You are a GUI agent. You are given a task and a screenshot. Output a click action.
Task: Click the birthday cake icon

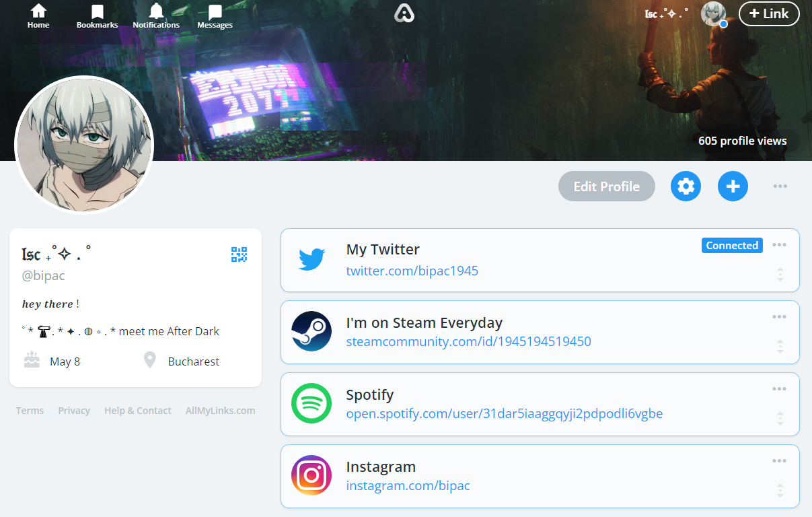(32, 360)
